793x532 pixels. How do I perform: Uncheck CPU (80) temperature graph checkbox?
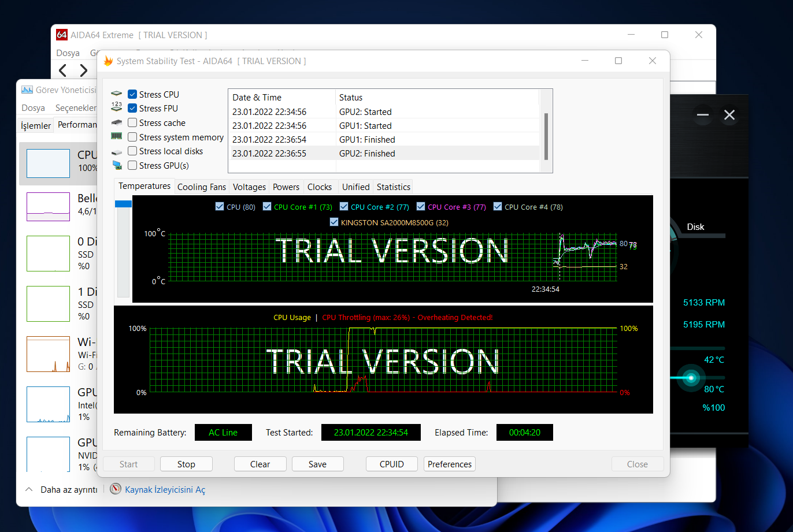point(219,206)
